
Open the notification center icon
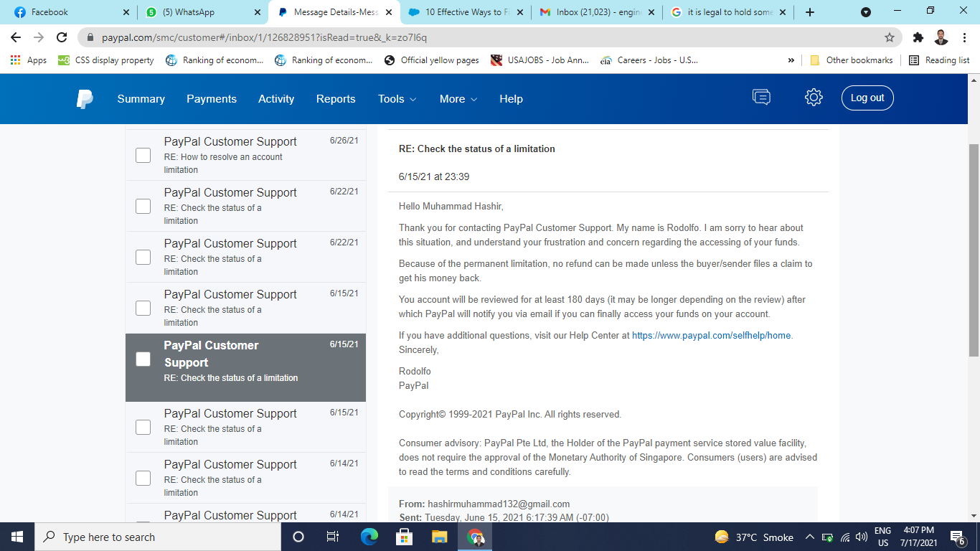pos(957,537)
